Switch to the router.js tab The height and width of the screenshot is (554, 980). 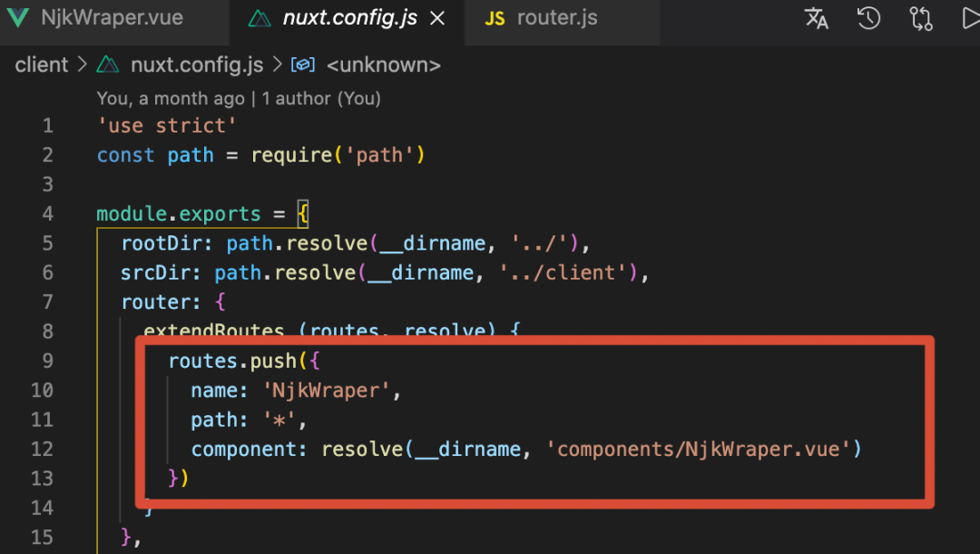click(556, 18)
